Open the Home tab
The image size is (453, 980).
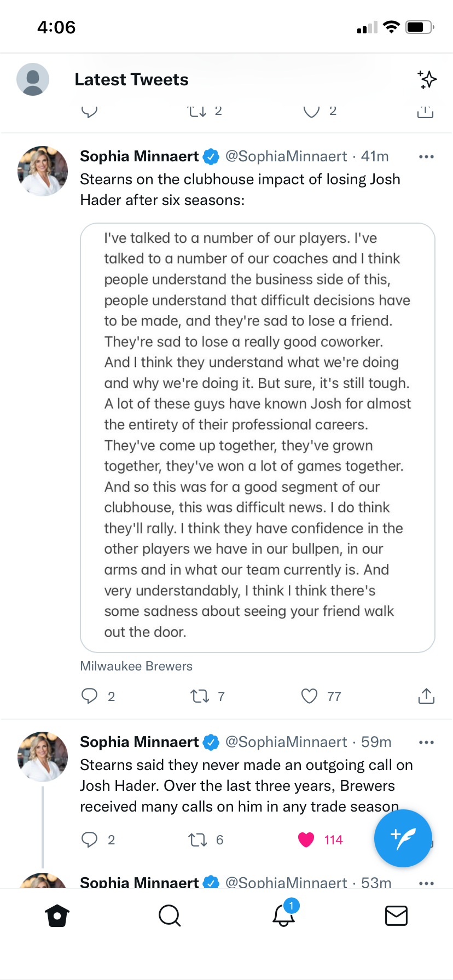[x=57, y=915]
